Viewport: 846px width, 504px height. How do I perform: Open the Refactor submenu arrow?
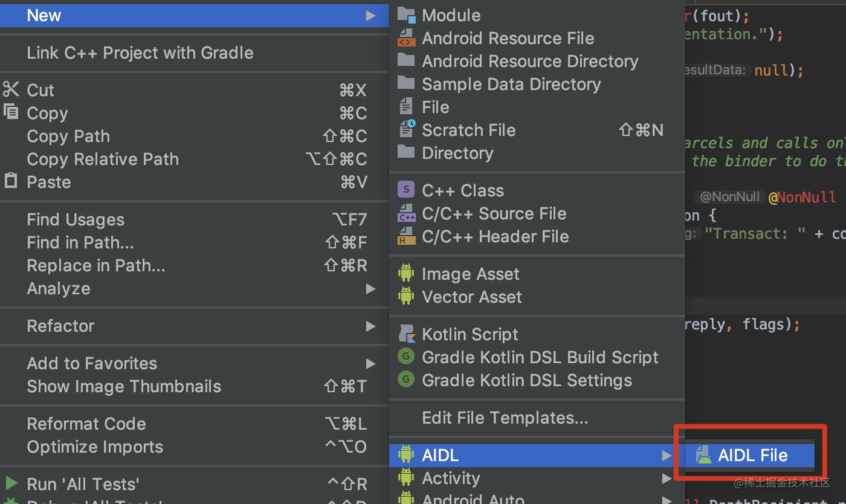(370, 326)
